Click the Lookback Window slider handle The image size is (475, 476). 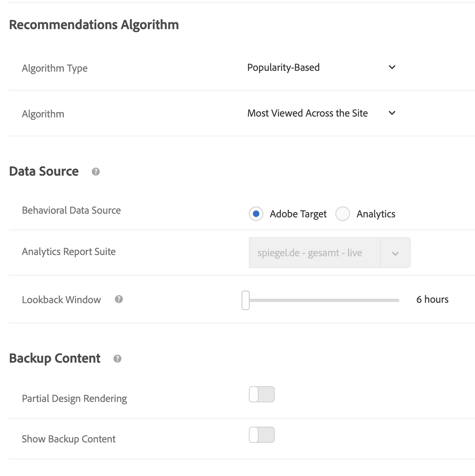point(246,300)
